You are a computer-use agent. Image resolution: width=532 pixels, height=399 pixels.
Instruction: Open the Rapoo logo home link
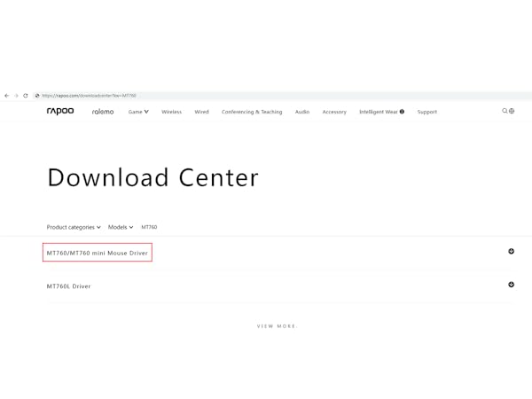pyautogui.click(x=60, y=111)
